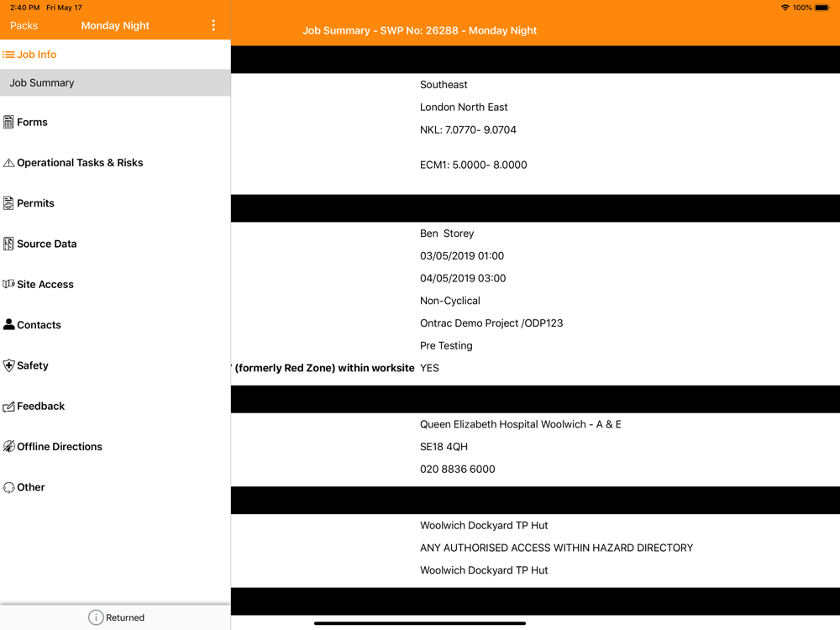Viewport: 840px width, 630px height.
Task: Tap the home indicator bar
Action: [420, 623]
